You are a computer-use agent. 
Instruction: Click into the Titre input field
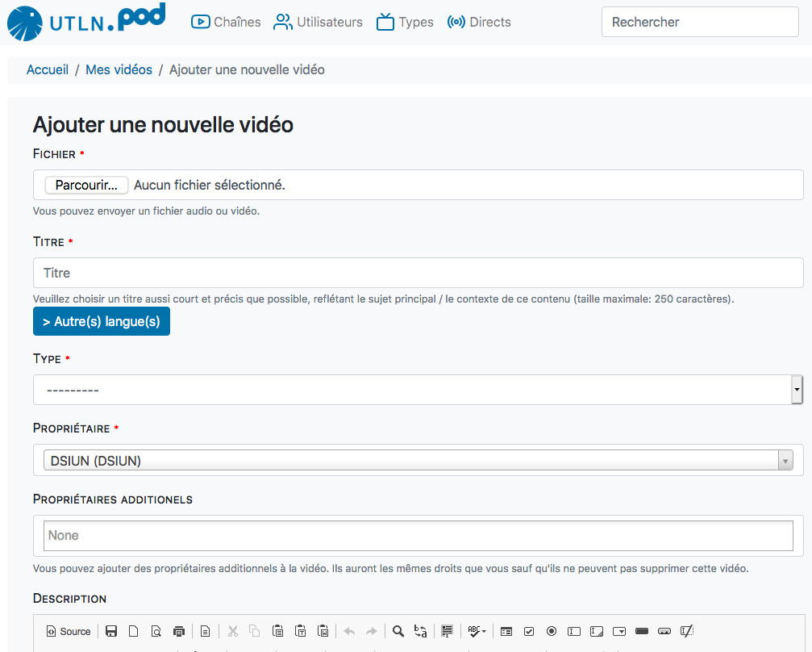point(418,273)
